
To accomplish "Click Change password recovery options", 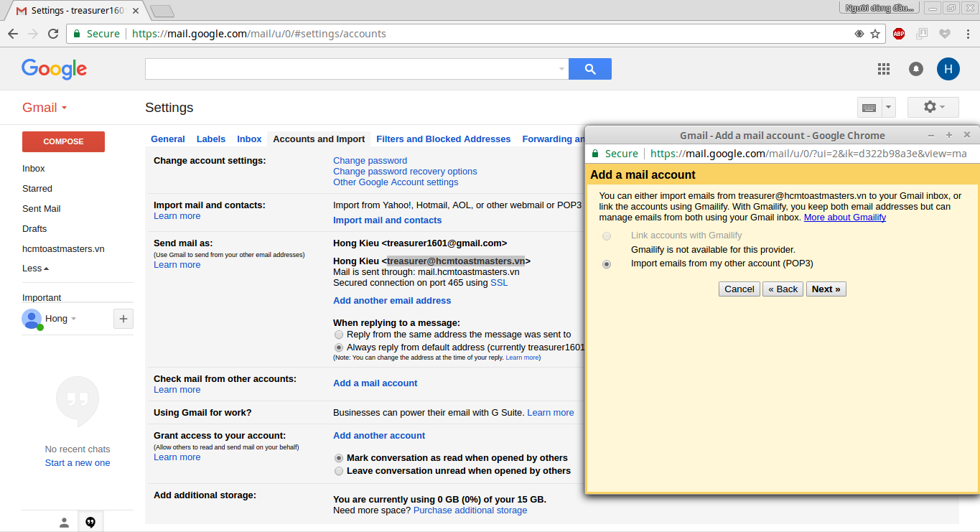I will coord(405,172).
